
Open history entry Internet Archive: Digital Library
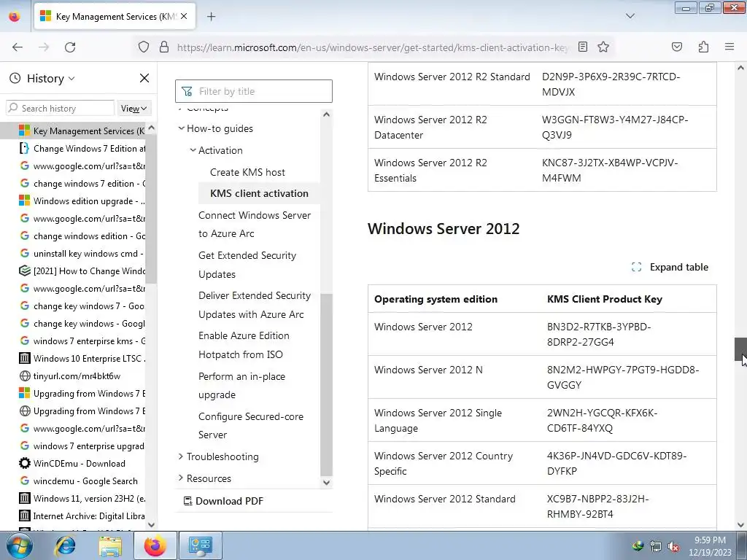click(x=81, y=516)
